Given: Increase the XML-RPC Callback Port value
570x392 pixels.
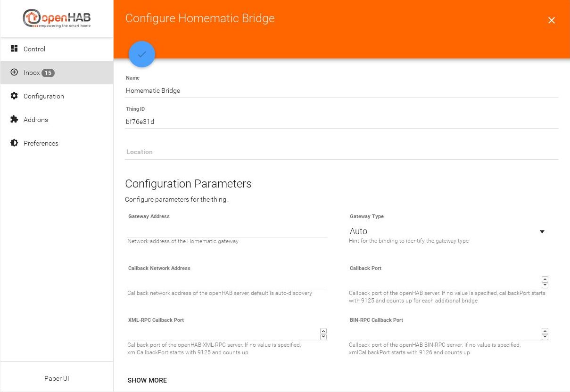Looking at the screenshot, I should pyautogui.click(x=323, y=331).
